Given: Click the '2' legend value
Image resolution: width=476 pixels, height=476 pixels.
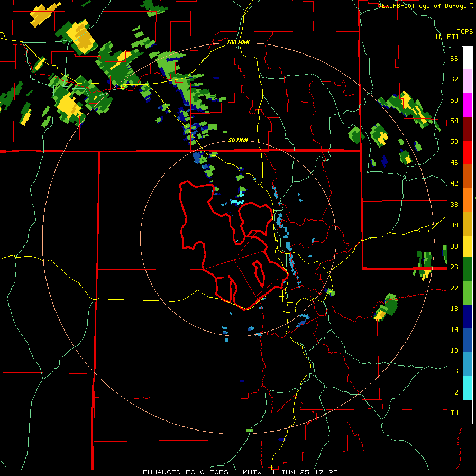Looking at the screenshot, I should click(456, 392).
